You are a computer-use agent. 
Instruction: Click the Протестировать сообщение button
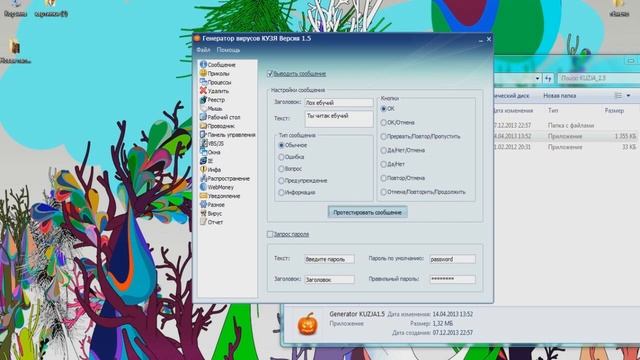pyautogui.click(x=367, y=212)
